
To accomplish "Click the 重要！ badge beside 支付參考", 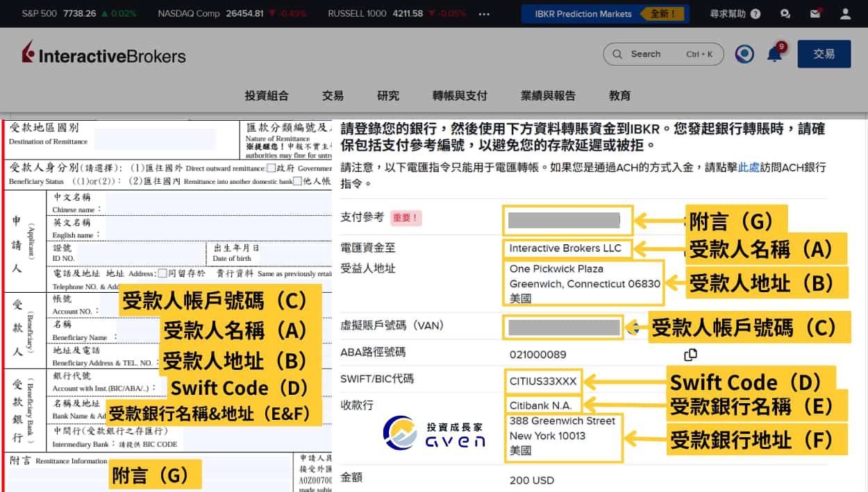I will 406,218.
